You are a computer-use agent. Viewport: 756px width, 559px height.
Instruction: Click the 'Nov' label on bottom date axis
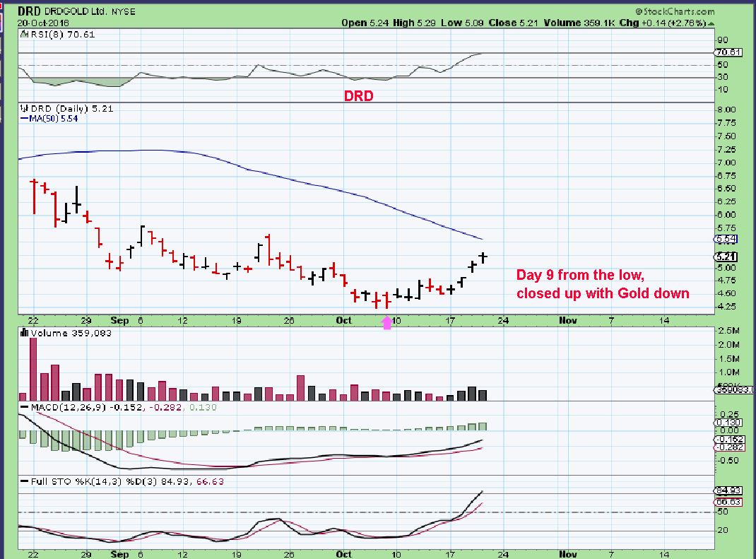click(x=568, y=554)
